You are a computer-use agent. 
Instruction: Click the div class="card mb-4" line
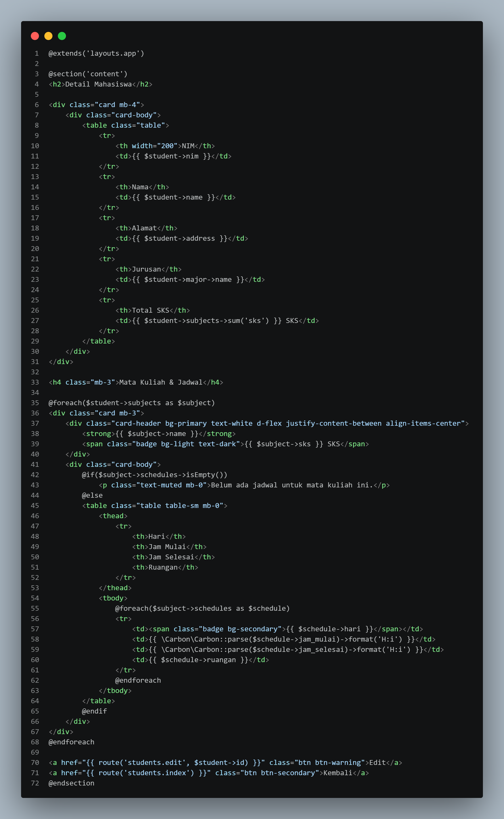pyautogui.click(x=96, y=105)
